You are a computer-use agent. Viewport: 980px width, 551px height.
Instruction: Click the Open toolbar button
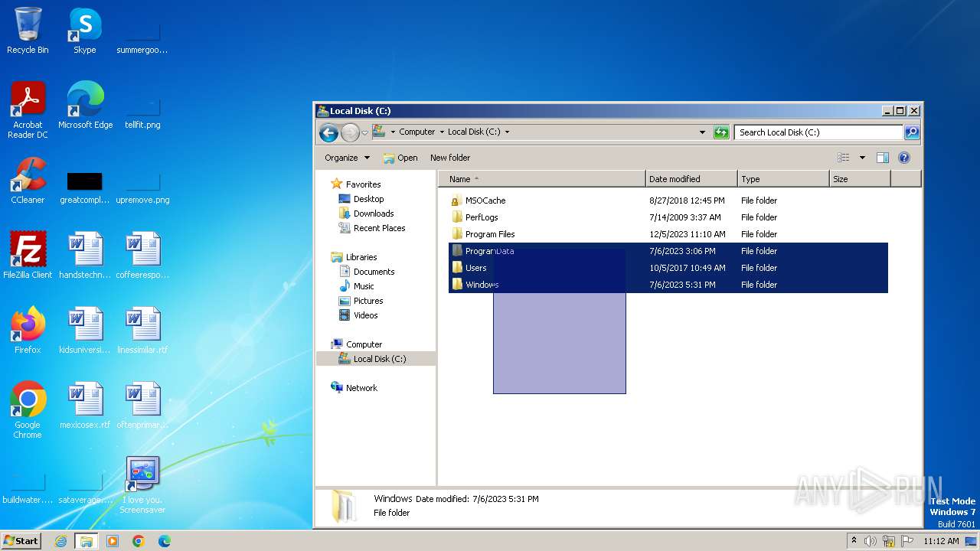click(x=400, y=158)
